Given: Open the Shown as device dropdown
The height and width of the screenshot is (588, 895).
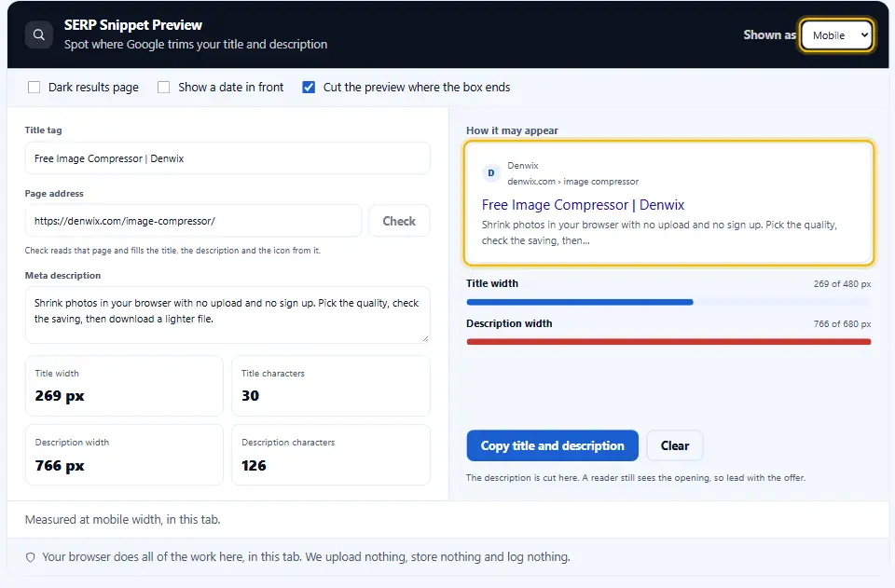Looking at the screenshot, I should (836, 35).
